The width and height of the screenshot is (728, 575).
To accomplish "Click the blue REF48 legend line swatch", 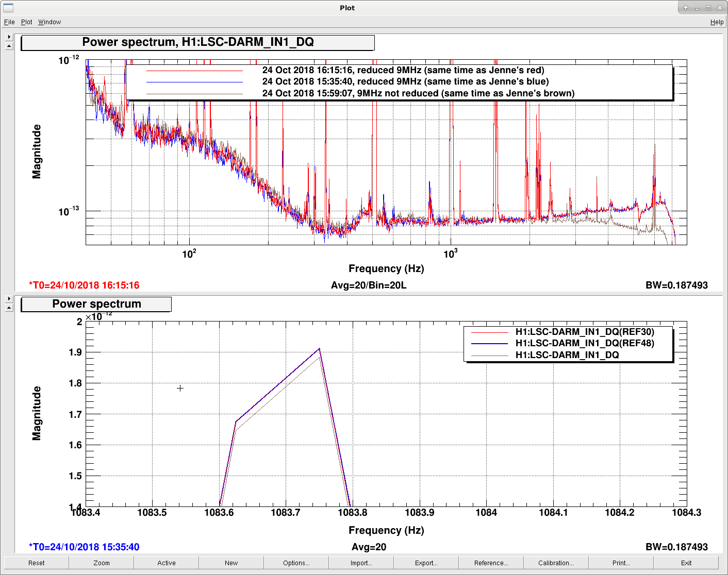I will (x=490, y=344).
